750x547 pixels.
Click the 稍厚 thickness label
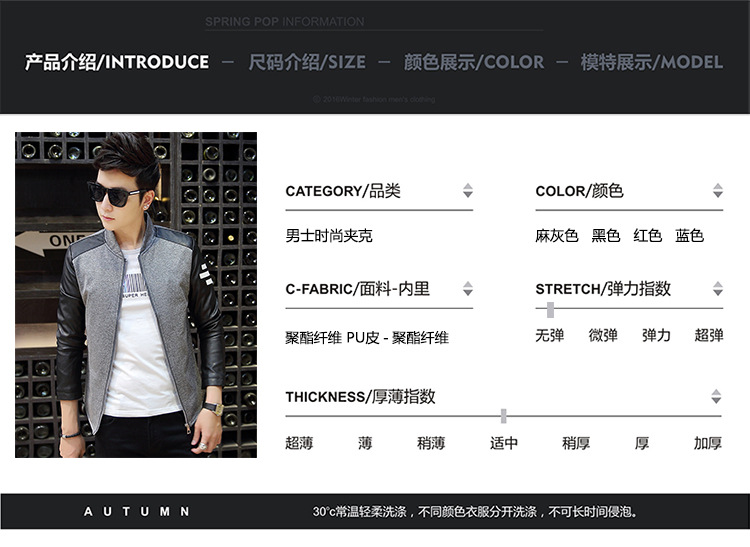click(x=576, y=443)
